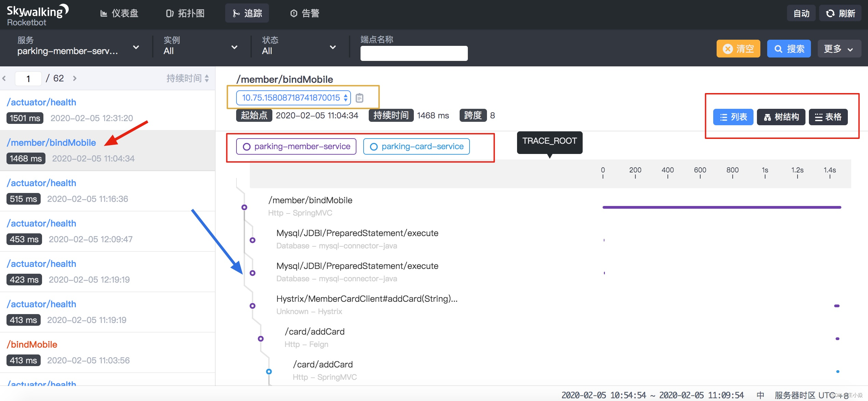
Task: Open the 拓扑图 topology tab
Action: [x=185, y=13]
